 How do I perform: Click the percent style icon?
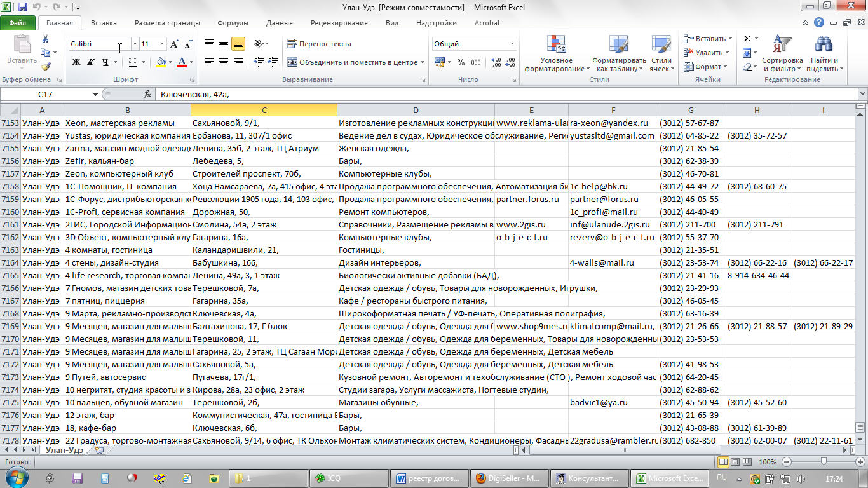pyautogui.click(x=461, y=62)
